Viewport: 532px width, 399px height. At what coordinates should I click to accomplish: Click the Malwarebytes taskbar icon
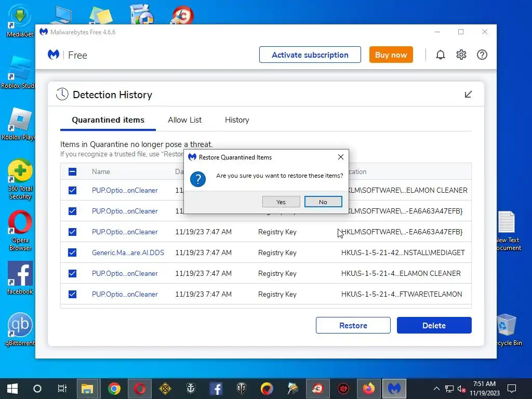[x=394, y=389]
